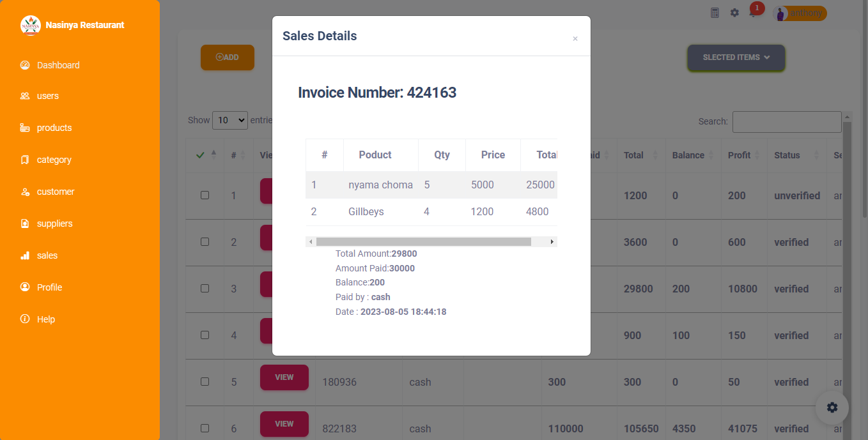Open the notification bell with badge
The image size is (868, 440).
pyautogui.click(x=754, y=13)
